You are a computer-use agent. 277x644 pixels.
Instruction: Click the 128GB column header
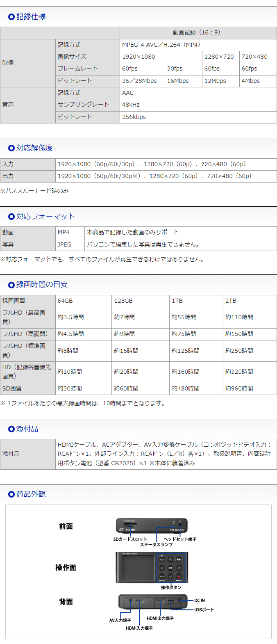[x=141, y=301]
